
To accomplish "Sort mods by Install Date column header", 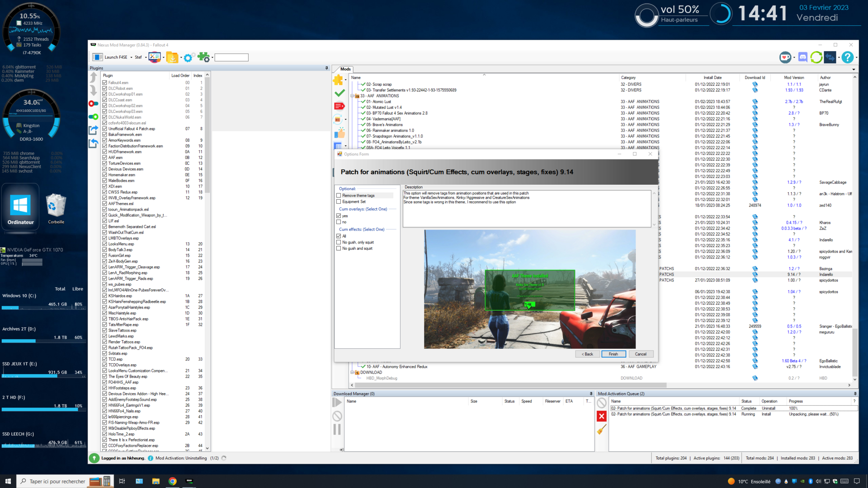I will (712, 78).
